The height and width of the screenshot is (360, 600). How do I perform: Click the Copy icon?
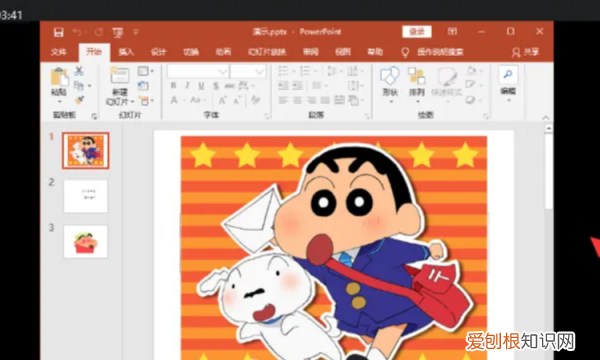point(79,85)
